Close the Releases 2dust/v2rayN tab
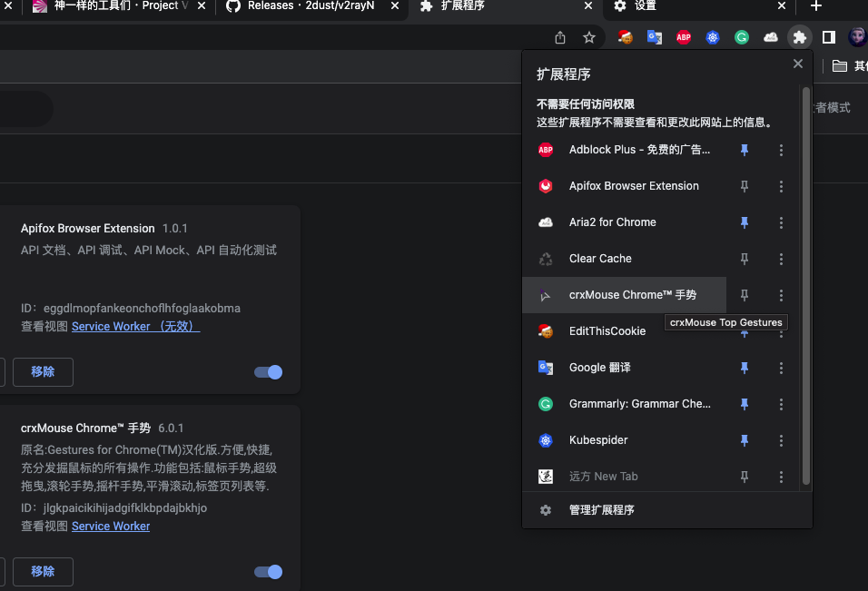This screenshot has height=591, width=868. [x=395, y=6]
